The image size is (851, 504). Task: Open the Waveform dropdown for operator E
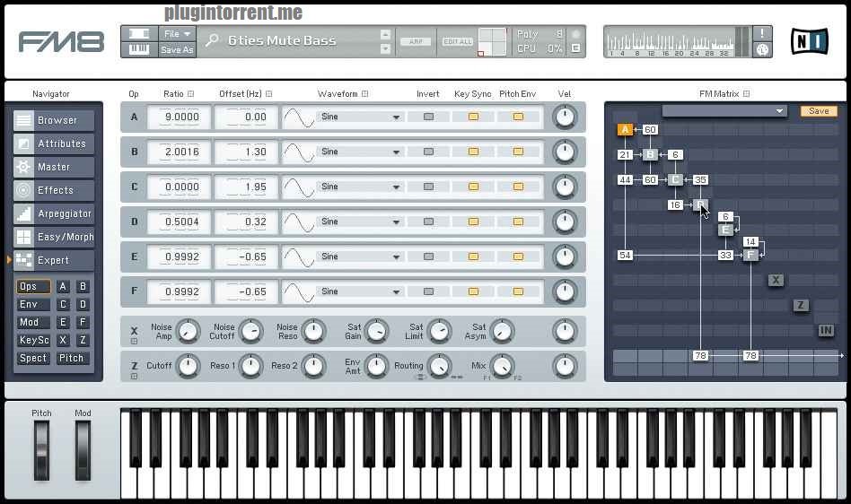click(x=360, y=256)
